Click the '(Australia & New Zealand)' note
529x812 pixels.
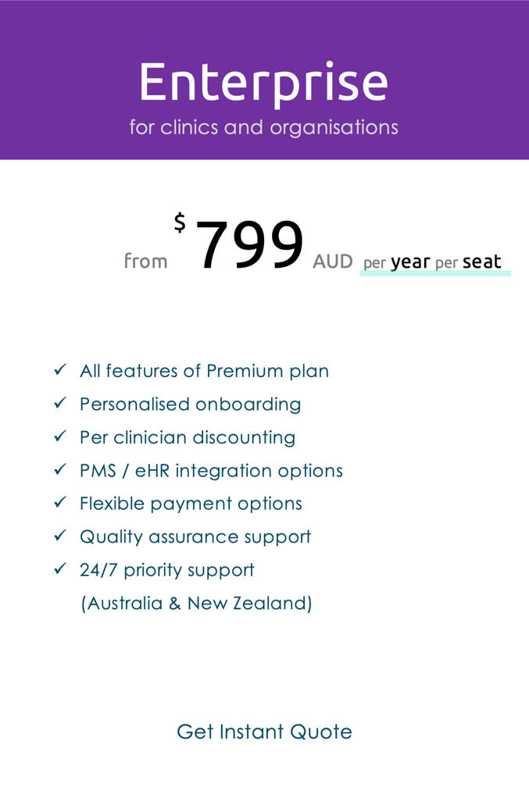point(196,604)
